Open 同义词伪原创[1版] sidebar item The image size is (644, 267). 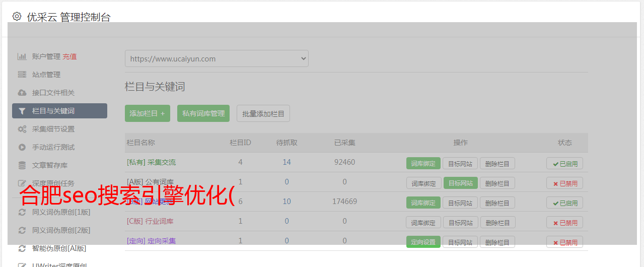[61, 212]
